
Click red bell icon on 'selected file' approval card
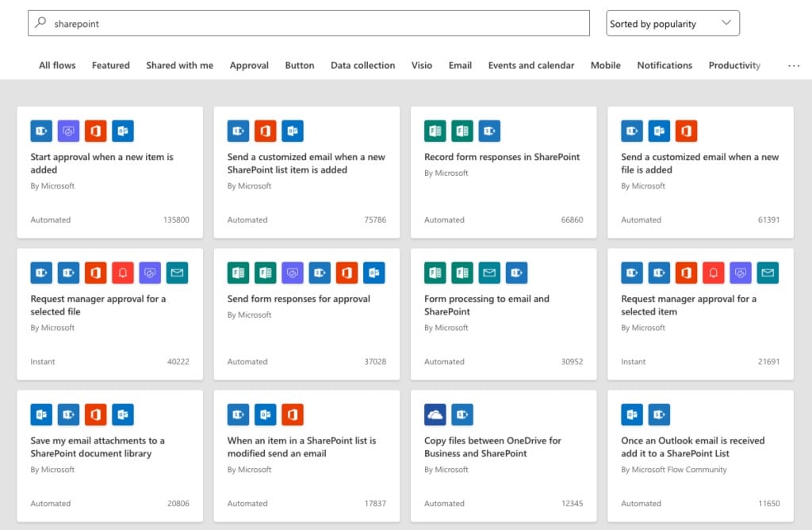click(123, 273)
